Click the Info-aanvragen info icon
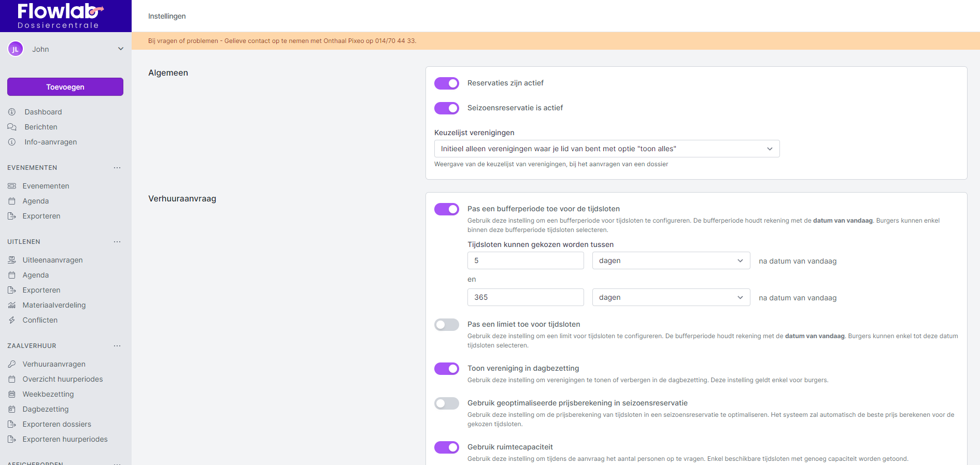 click(12, 142)
